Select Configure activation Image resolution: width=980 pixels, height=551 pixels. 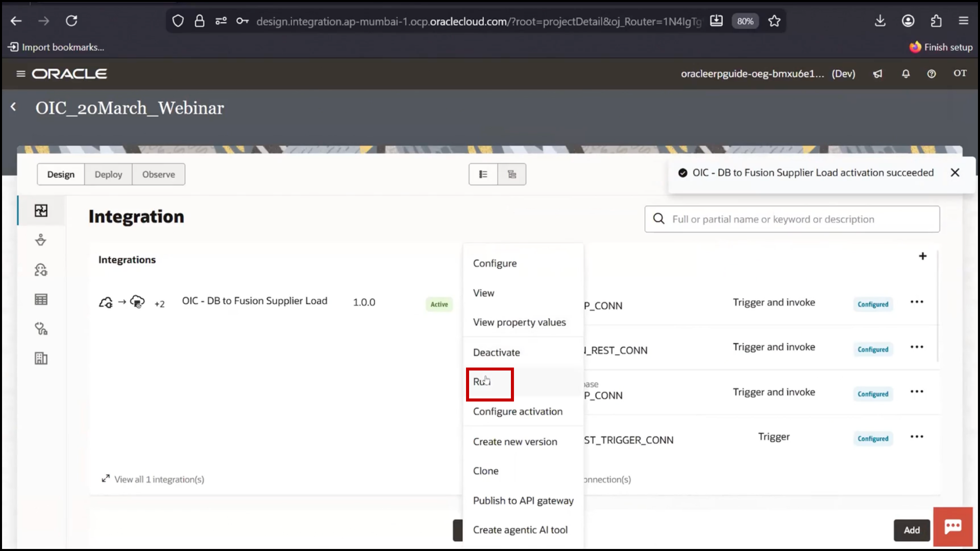pos(523,412)
